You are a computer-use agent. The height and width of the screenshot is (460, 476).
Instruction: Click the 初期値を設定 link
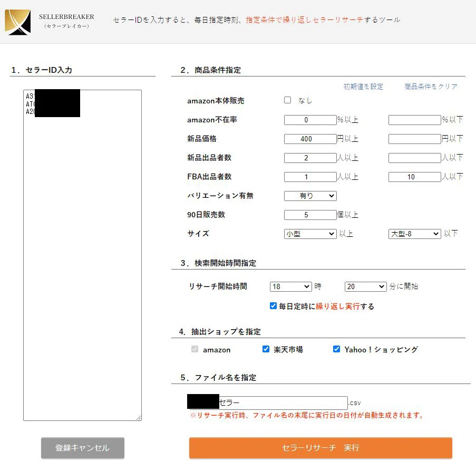pos(363,87)
